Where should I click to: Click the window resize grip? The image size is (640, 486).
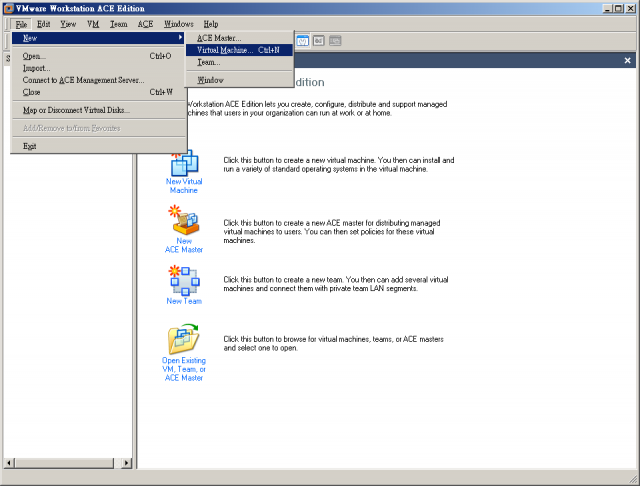(633, 479)
